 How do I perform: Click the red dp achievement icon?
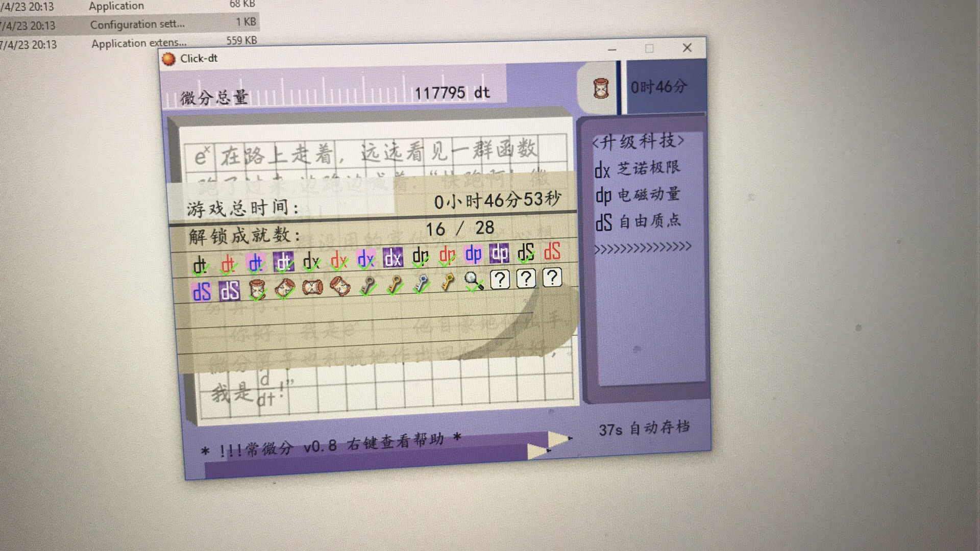click(x=447, y=255)
